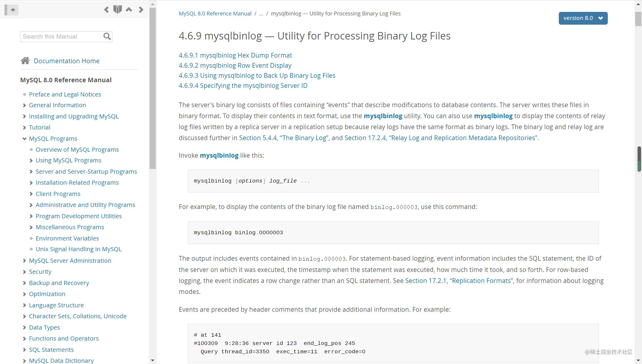Click in the Search this Manual field
This screenshot has height=364, width=642.
61,37
